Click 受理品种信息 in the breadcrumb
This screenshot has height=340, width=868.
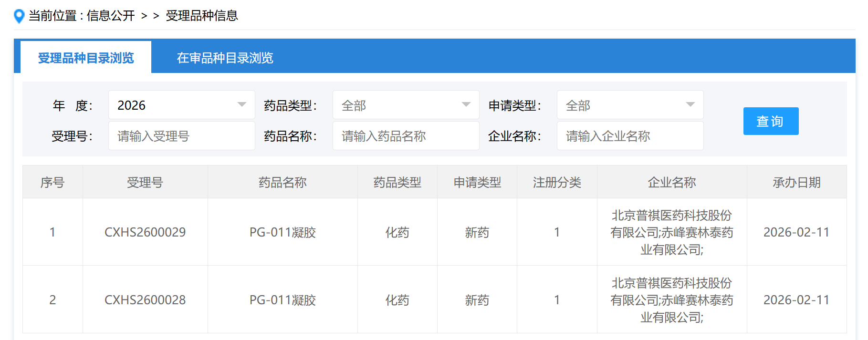click(x=202, y=16)
